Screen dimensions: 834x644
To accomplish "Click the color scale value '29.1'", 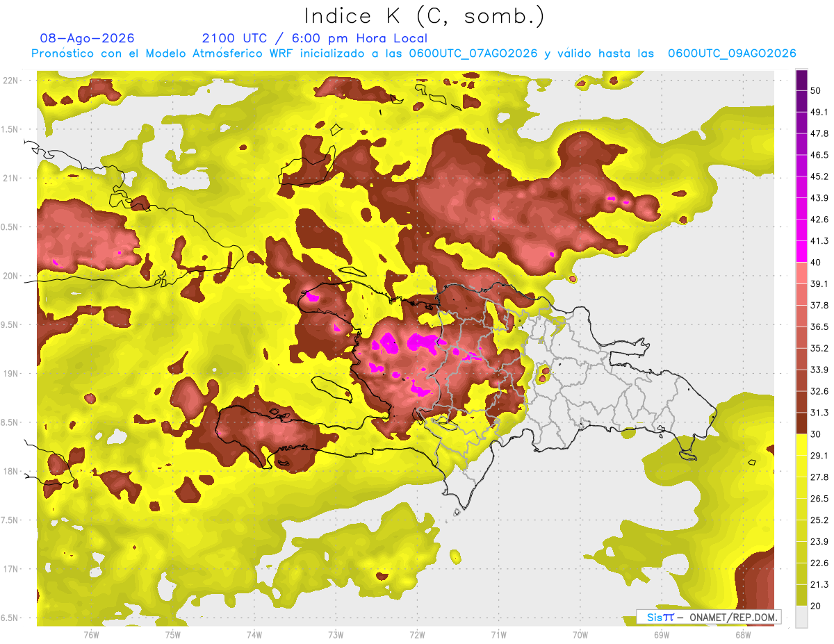I will coord(819,455).
